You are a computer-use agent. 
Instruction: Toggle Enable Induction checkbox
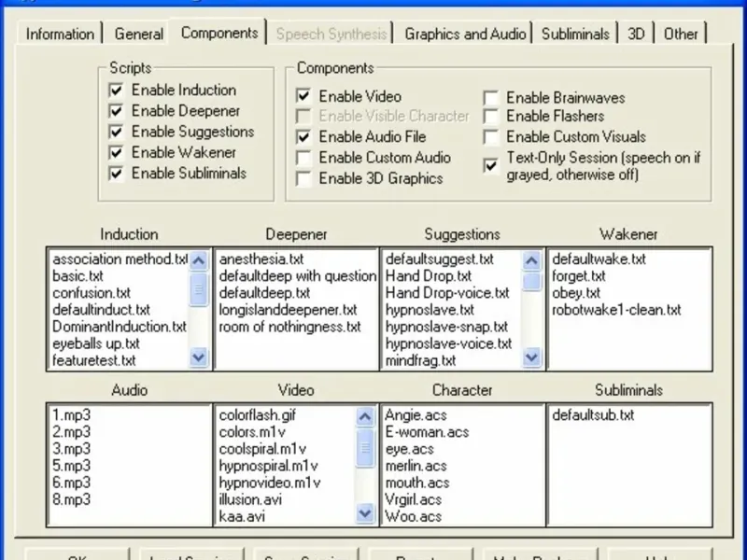(116, 90)
